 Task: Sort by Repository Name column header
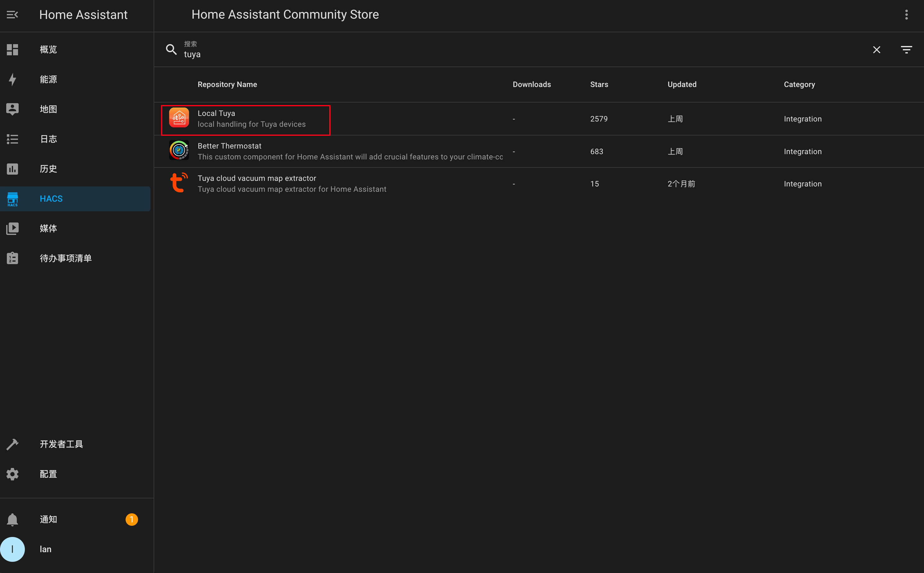227,85
